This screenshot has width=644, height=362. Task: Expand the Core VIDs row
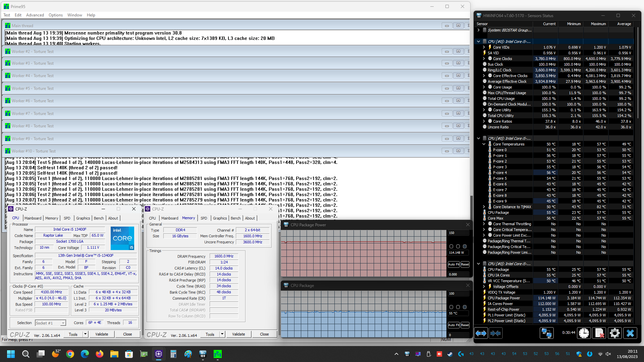(x=484, y=47)
